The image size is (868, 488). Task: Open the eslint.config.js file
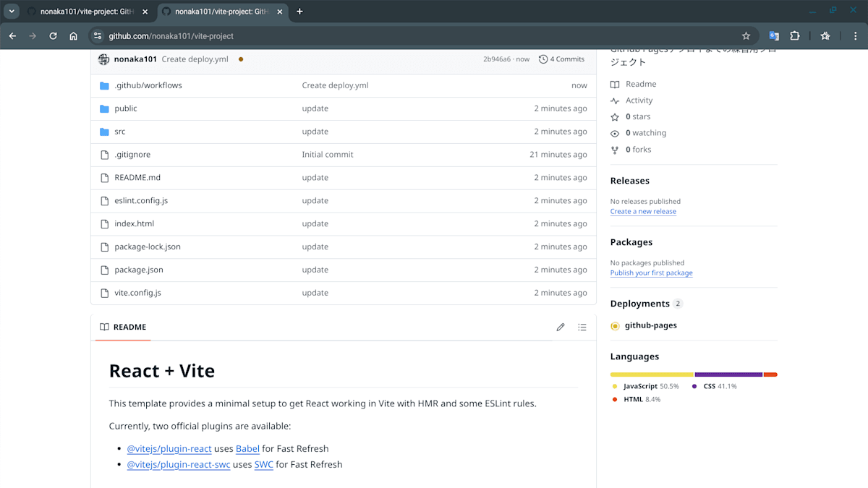click(x=141, y=201)
